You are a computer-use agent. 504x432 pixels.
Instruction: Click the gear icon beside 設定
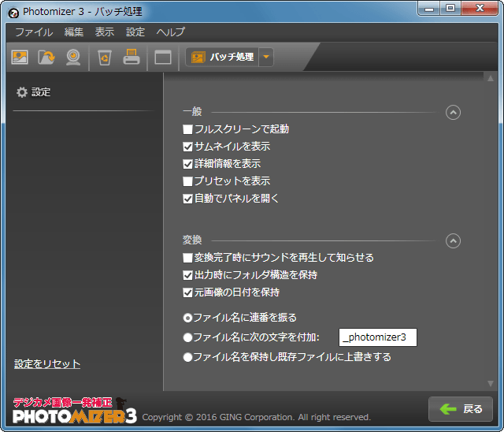coord(22,92)
